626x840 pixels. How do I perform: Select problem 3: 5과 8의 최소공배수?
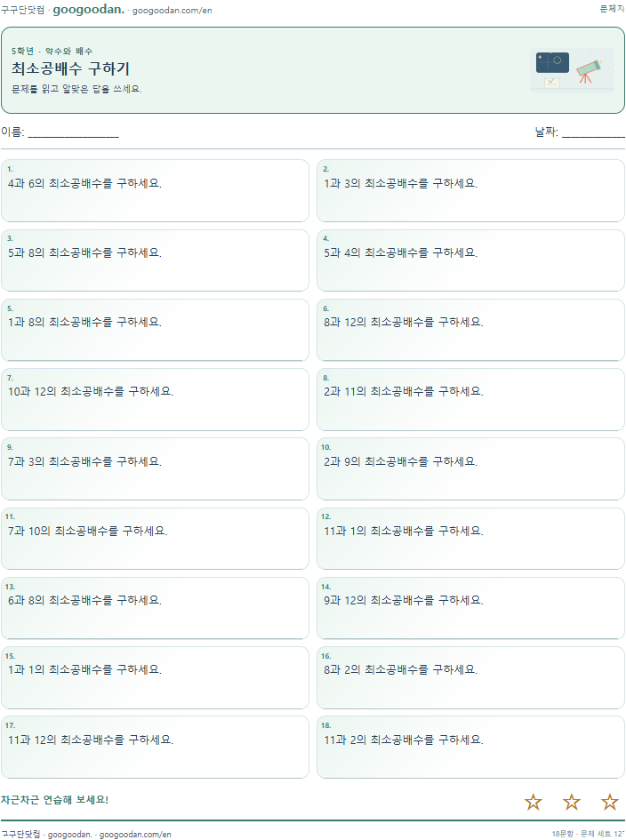[155, 260]
